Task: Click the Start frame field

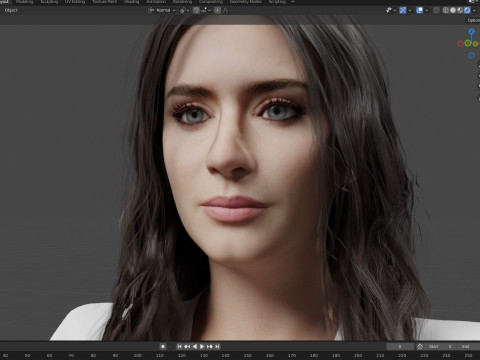Action: point(440,347)
